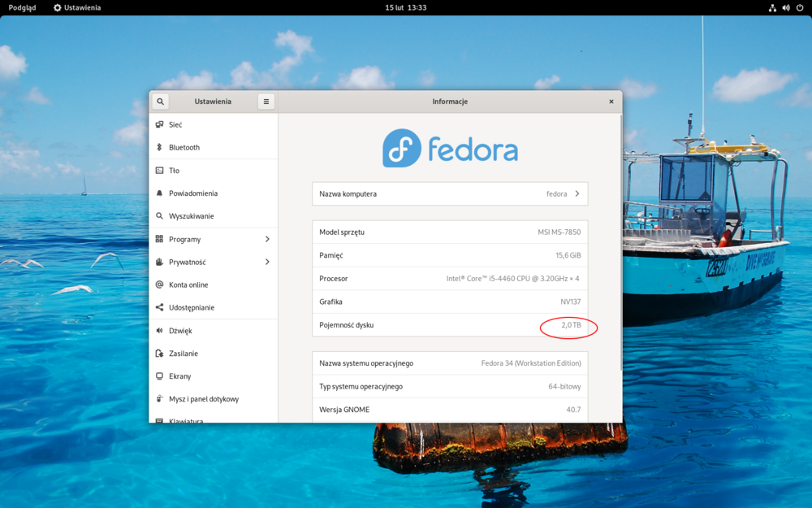Select Bluetooth settings entry

(x=214, y=147)
